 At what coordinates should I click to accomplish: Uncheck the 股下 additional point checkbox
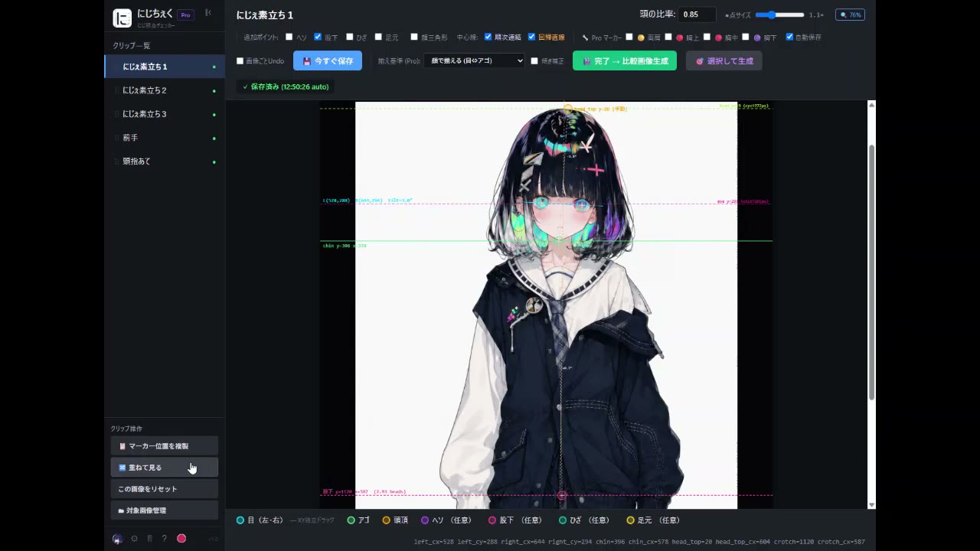pyautogui.click(x=318, y=37)
